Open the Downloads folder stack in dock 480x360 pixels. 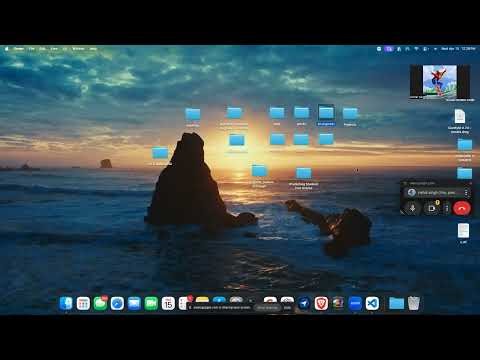[x=397, y=304]
